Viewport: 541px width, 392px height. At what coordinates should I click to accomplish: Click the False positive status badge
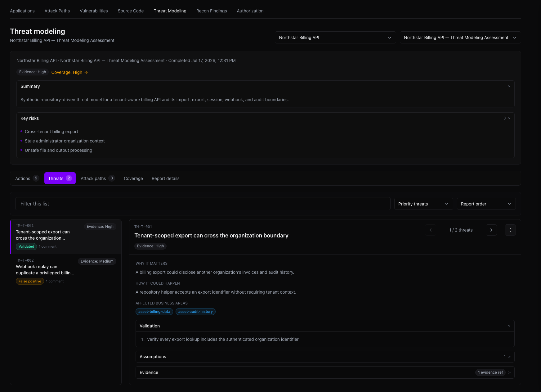pyautogui.click(x=30, y=281)
